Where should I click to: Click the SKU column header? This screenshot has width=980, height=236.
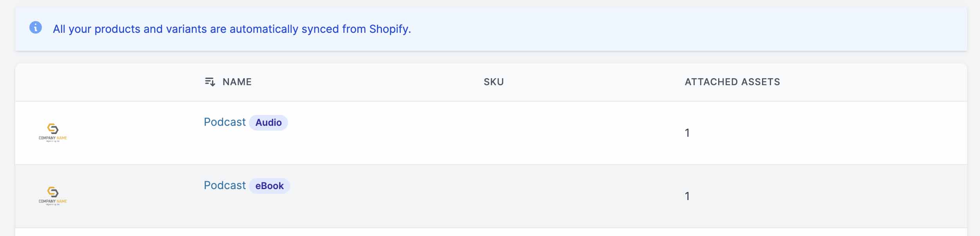[494, 82]
